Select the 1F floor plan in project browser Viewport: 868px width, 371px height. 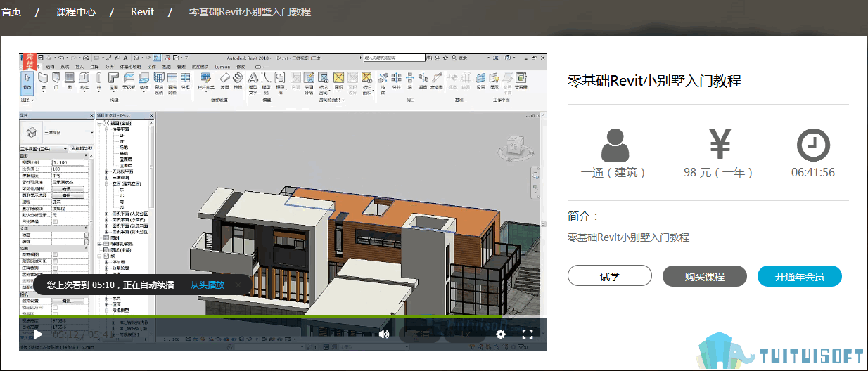point(122,134)
